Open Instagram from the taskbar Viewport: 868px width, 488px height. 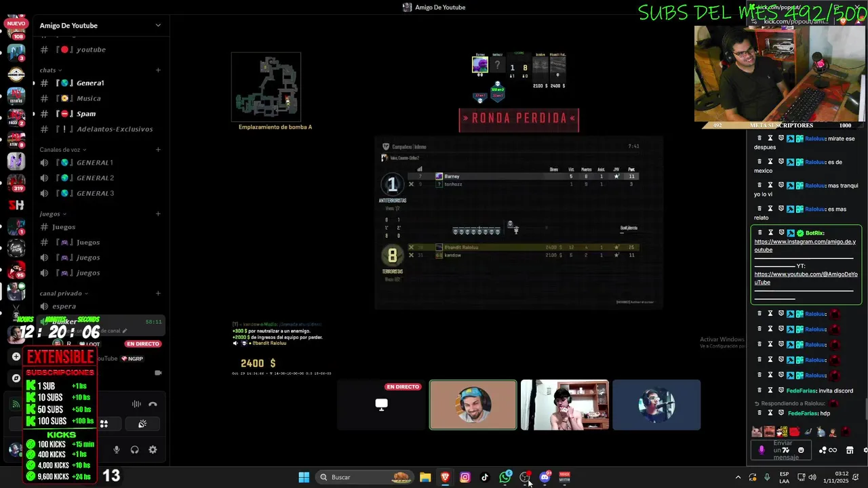(465, 477)
